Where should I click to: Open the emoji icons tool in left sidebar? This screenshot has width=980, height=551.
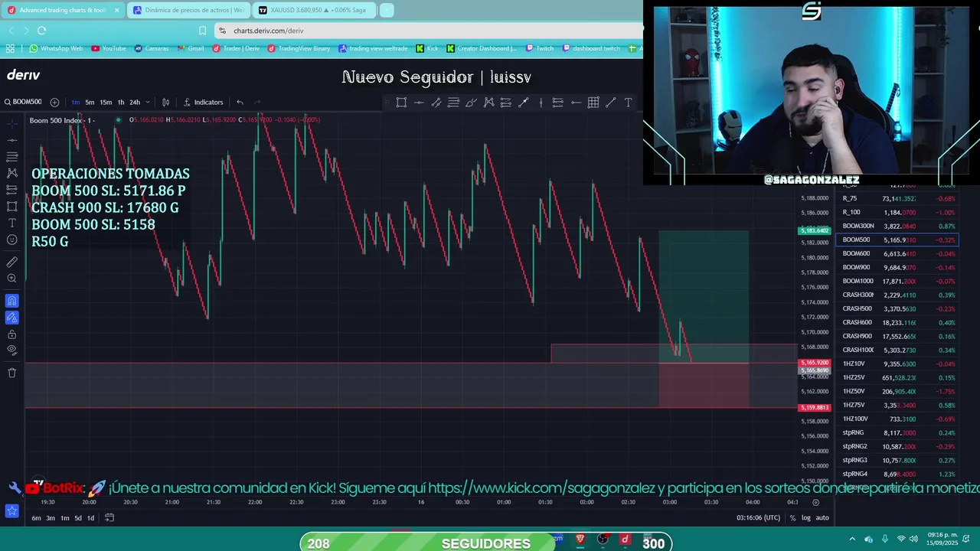point(11,240)
